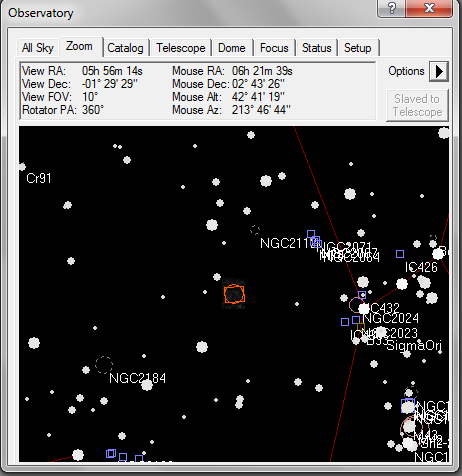Screen dimensions: 462x476
Task: Open the Catalog tab
Action: click(x=125, y=48)
